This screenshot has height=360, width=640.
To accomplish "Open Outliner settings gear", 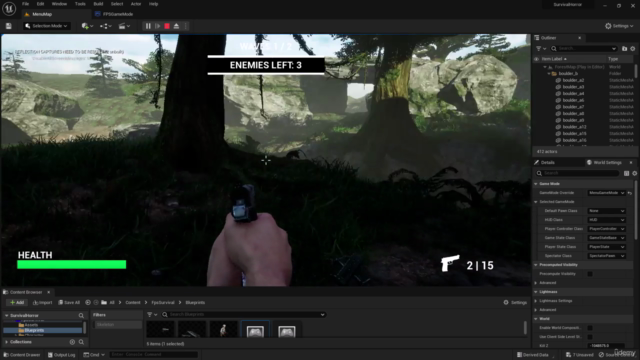I will coord(633,49).
